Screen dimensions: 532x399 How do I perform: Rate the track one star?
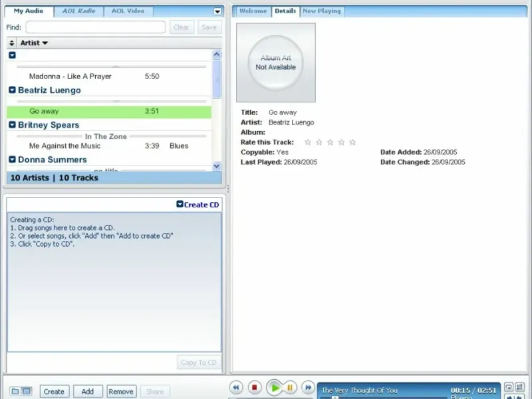coord(308,142)
